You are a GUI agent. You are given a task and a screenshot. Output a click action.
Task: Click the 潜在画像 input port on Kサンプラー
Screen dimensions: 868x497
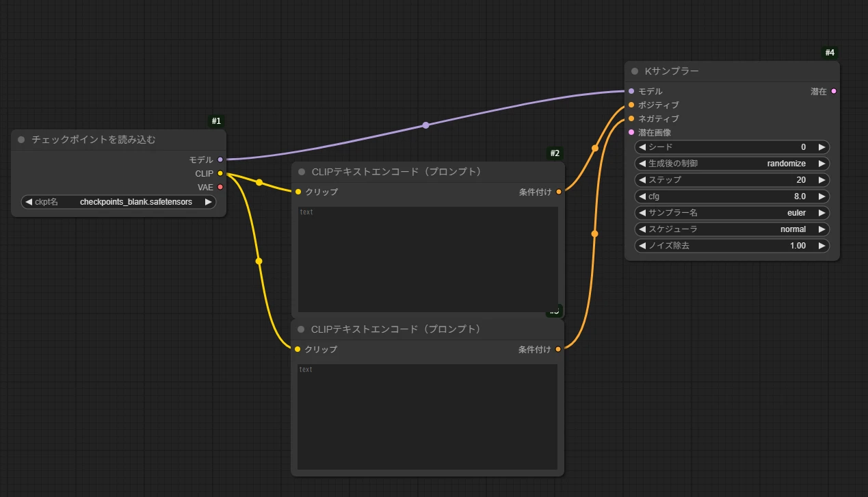click(631, 132)
